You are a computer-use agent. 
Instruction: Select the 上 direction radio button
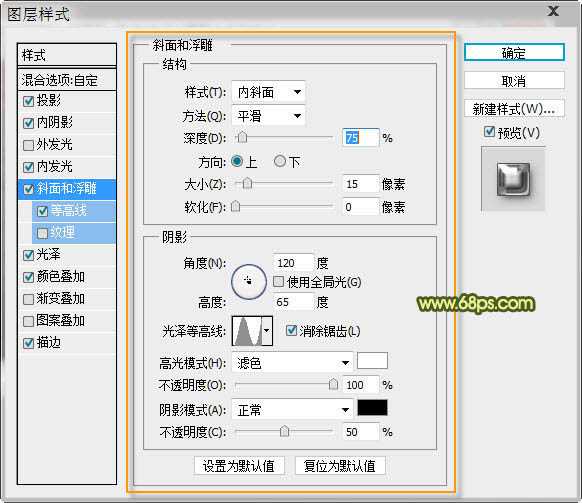pyautogui.click(x=237, y=161)
